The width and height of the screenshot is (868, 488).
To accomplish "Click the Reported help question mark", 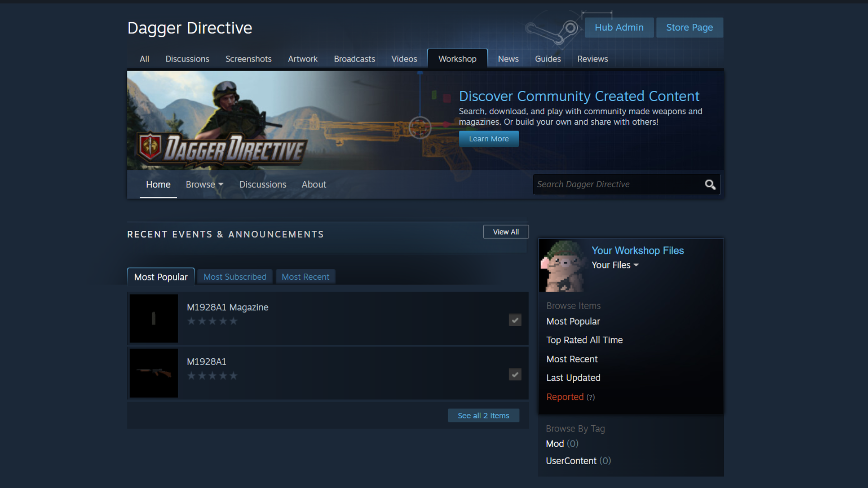I will pos(590,398).
